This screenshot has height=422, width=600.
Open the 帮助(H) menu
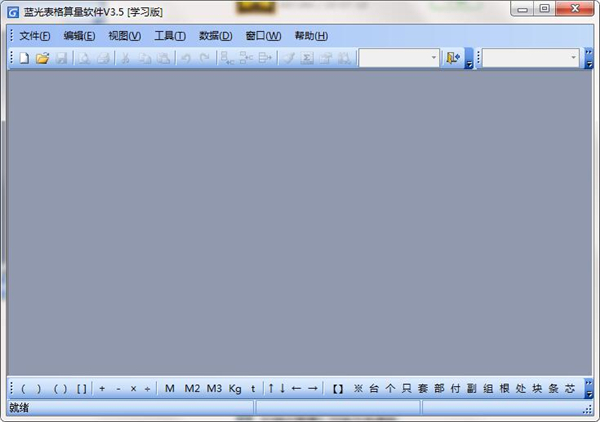pos(311,36)
